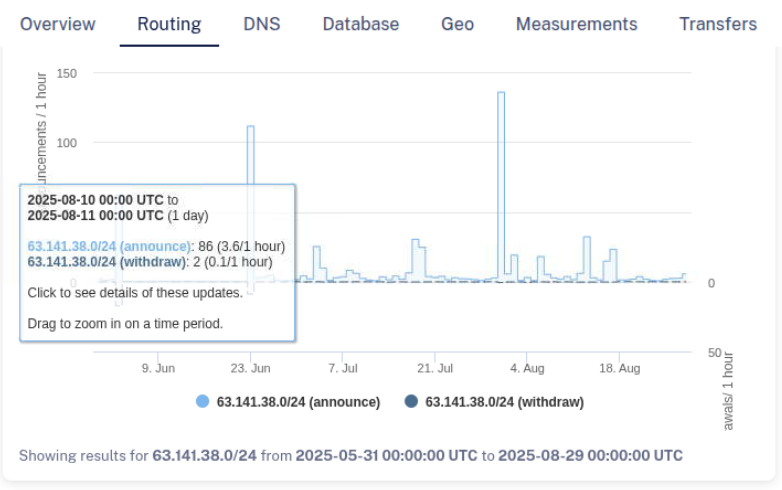Click the withdraw entry inside the tooltip
The image size is (782, 490).
(108, 262)
